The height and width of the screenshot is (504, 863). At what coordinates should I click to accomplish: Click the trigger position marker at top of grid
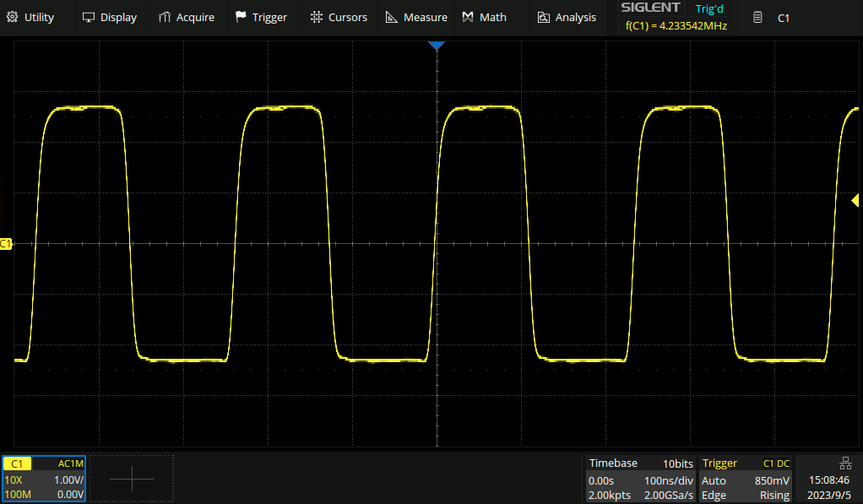tap(436, 46)
